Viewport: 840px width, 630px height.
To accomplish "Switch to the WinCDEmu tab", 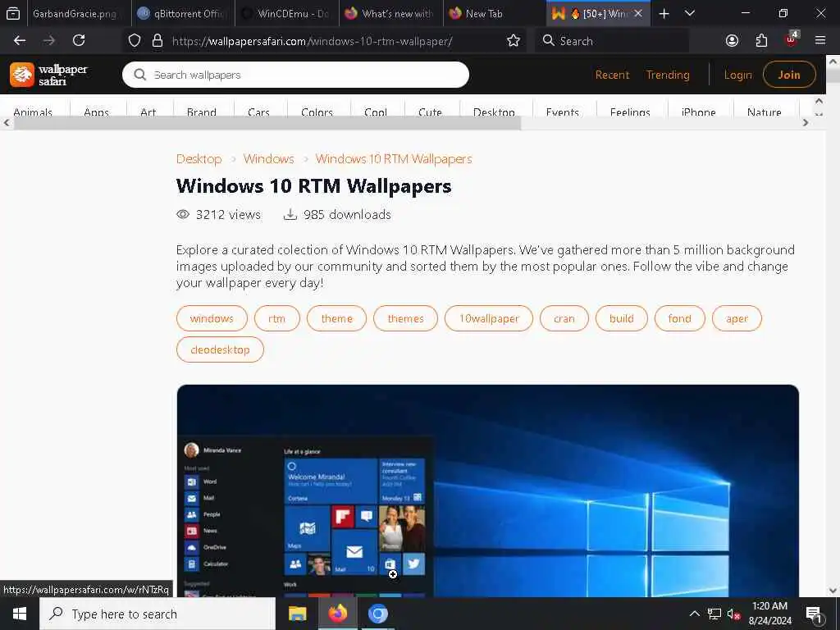I will point(286,13).
